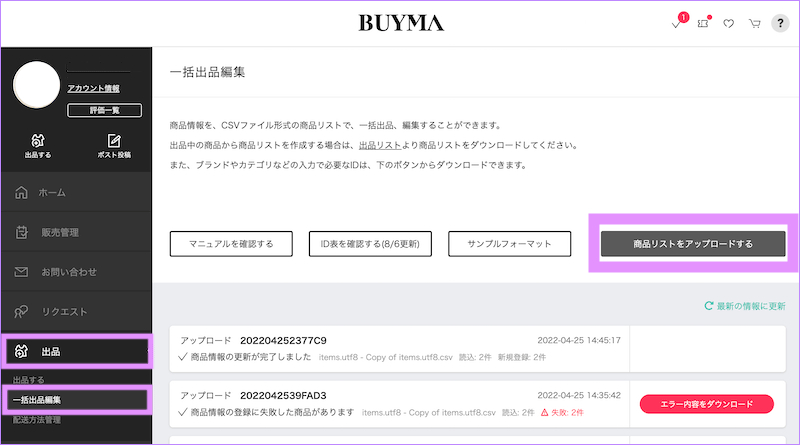Click the BUYMA logo
Screen dimensions: 800x445
point(401,23)
